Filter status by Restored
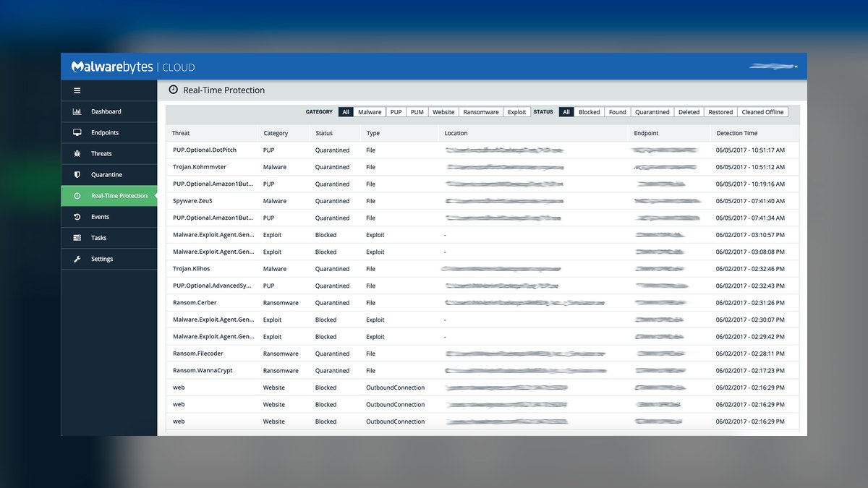Viewport: 868px width, 488px height. (720, 112)
